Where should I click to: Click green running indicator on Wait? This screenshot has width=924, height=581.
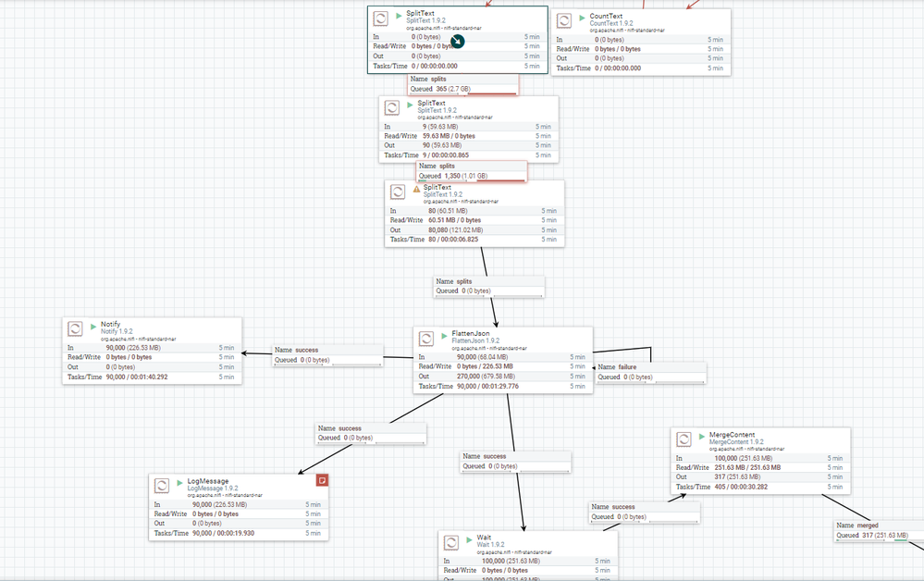click(469, 539)
